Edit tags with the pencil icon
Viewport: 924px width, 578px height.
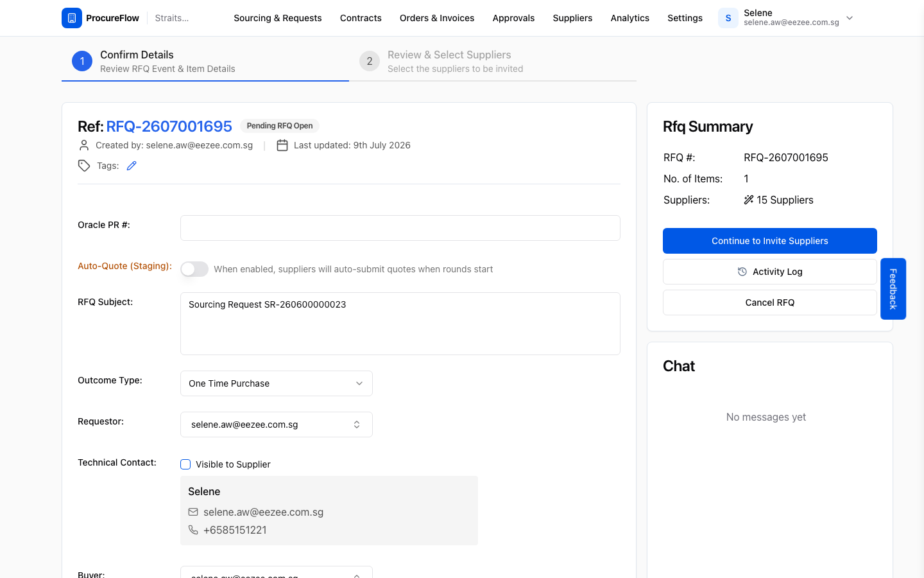[x=132, y=166]
